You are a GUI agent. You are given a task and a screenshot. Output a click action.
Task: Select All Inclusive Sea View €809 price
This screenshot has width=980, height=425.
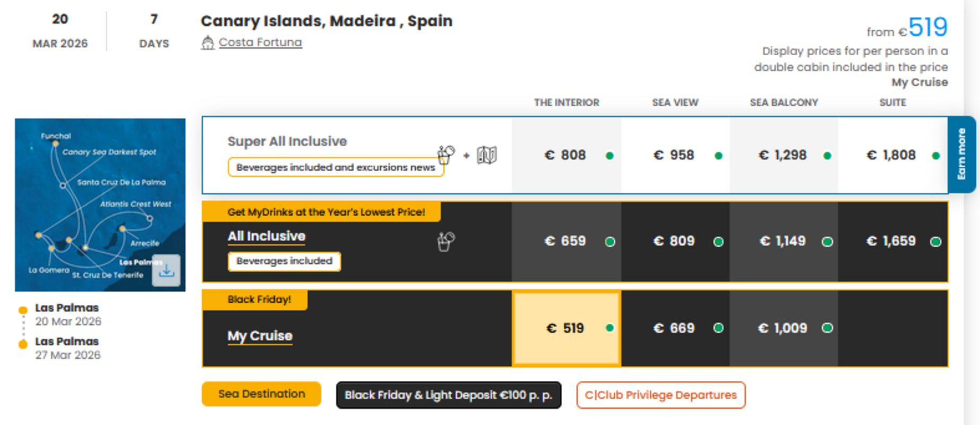675,241
